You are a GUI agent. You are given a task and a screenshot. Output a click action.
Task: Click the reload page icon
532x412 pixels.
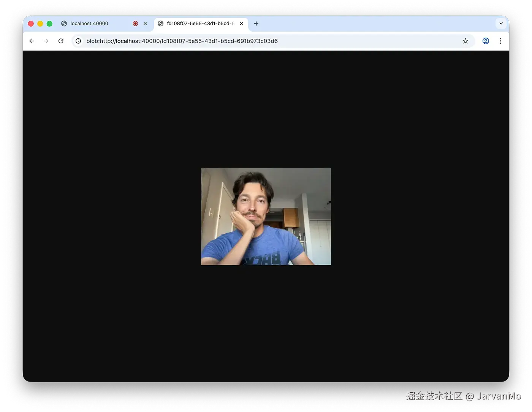[61, 41]
